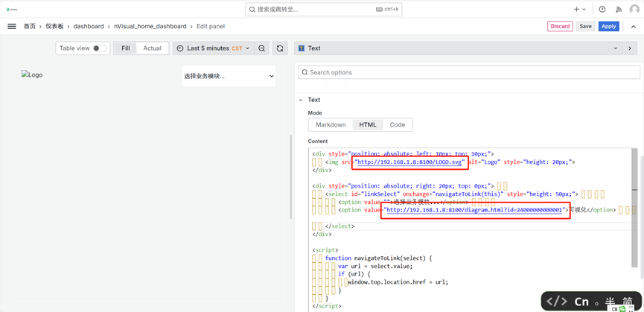Go to dashboard in the breadcrumb

[x=89, y=26]
